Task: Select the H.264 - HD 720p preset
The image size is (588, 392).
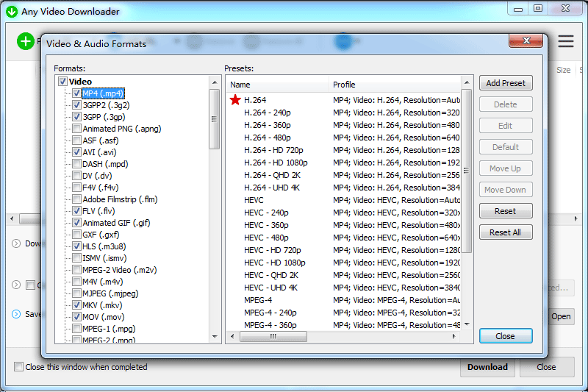Action: click(x=273, y=150)
